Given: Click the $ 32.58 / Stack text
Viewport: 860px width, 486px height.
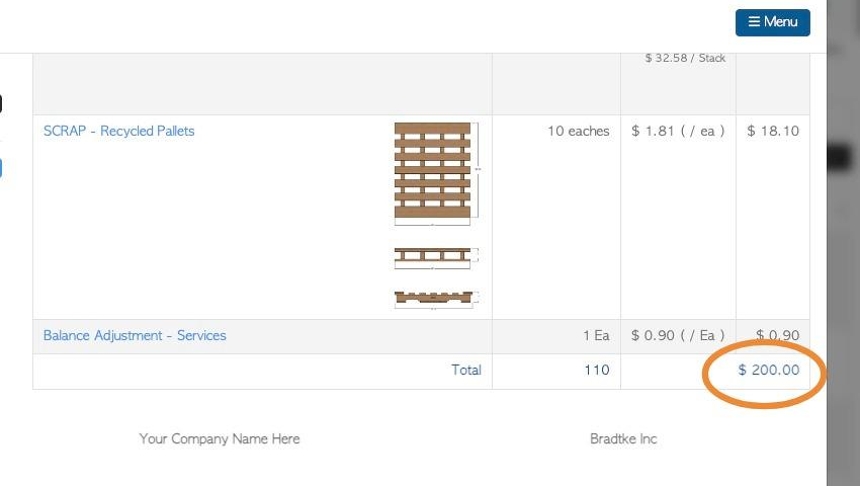Looking at the screenshot, I should coord(685,58).
